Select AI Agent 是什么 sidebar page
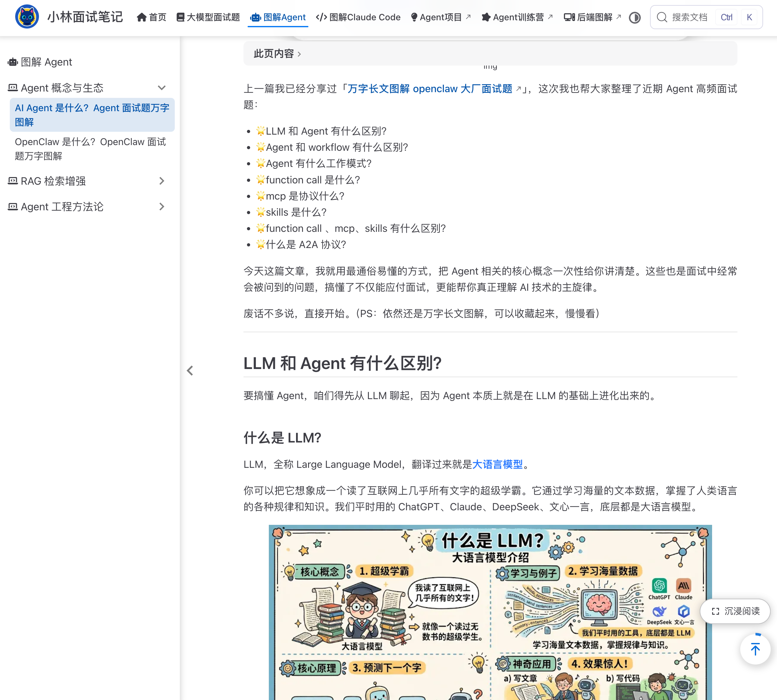The height and width of the screenshot is (700, 777). coord(92,115)
